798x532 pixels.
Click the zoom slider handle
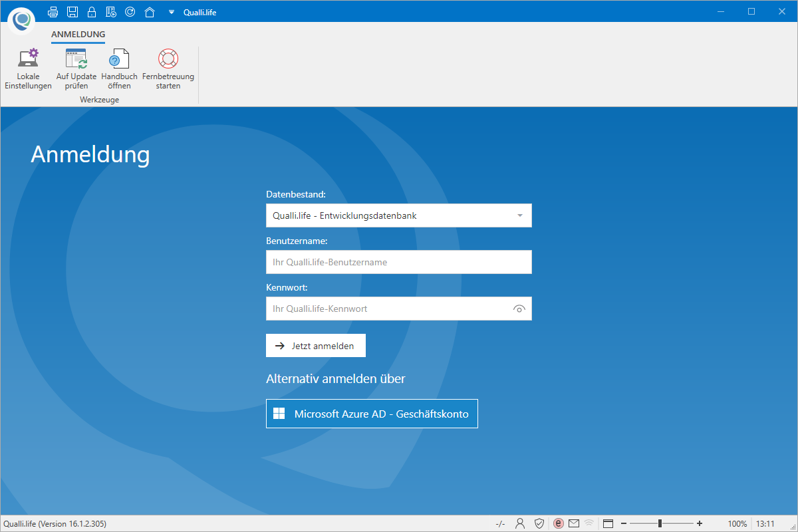pos(660,523)
